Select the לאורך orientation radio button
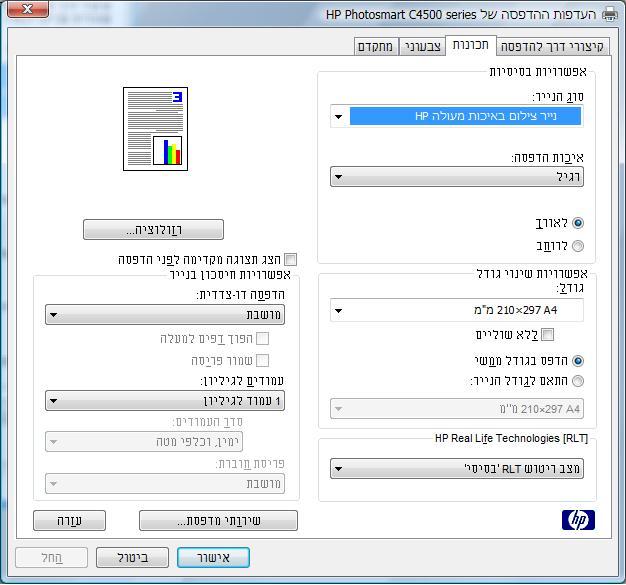 [x=577, y=223]
